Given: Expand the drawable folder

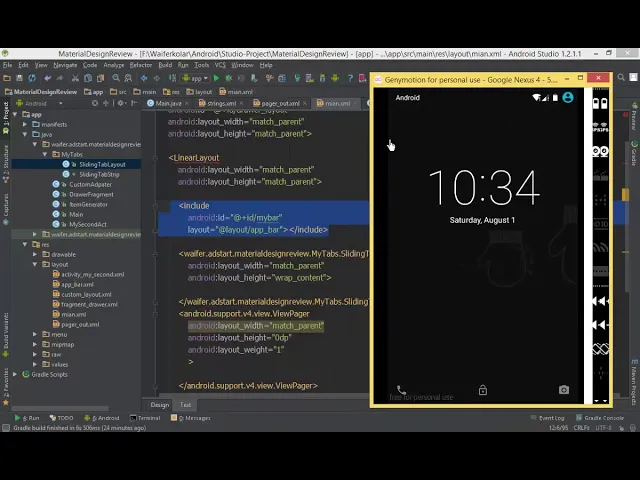Looking at the screenshot, I should (35, 254).
